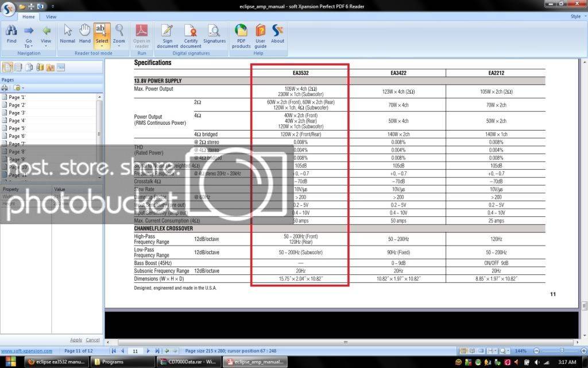588x368 pixels.
Task: Open the Go To dropdown arrow
Action: [x=32, y=46]
